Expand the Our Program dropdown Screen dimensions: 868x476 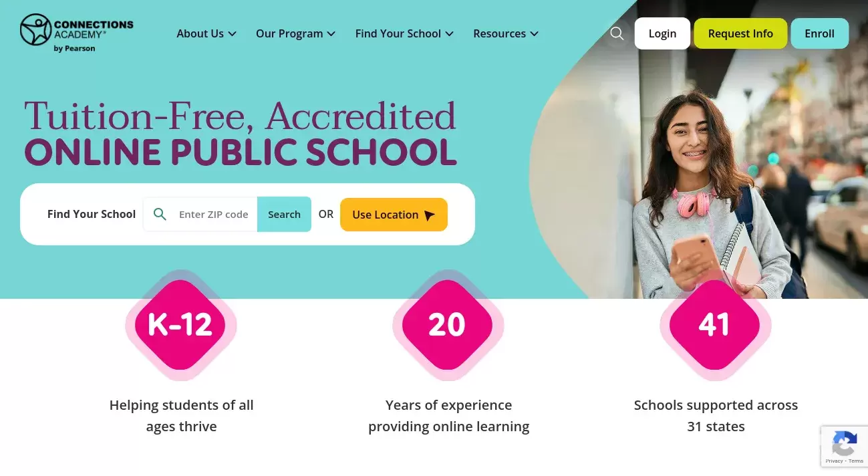click(295, 33)
